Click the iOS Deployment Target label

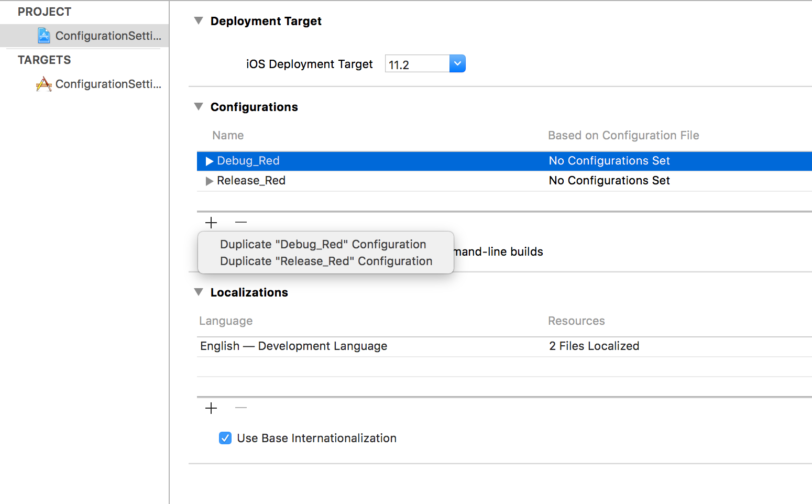coord(309,64)
